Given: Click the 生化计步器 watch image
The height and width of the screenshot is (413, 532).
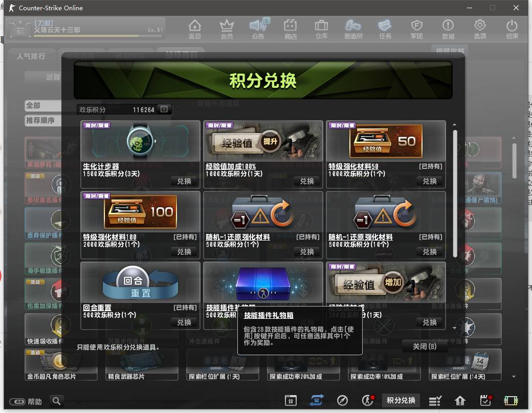Looking at the screenshot, I should 141,141.
